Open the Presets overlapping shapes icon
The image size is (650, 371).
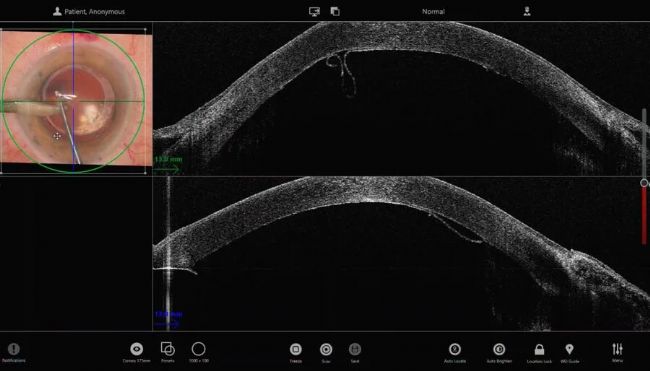[x=167, y=349]
